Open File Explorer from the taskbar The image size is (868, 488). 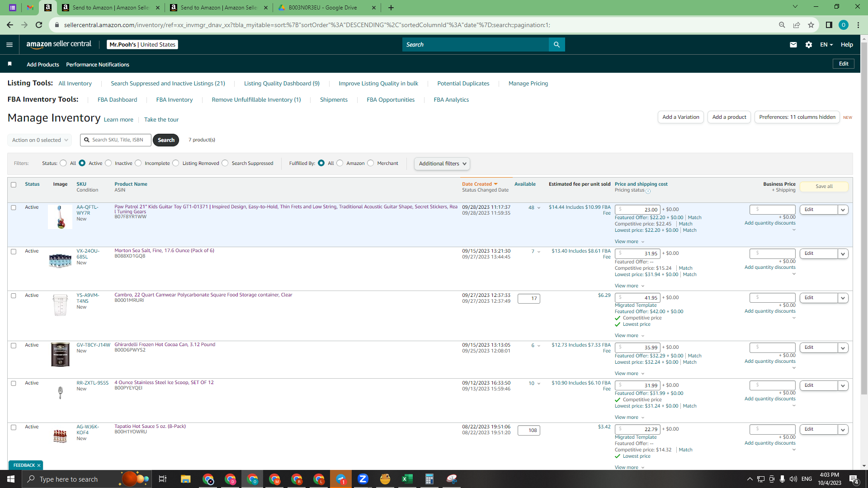[x=186, y=479]
